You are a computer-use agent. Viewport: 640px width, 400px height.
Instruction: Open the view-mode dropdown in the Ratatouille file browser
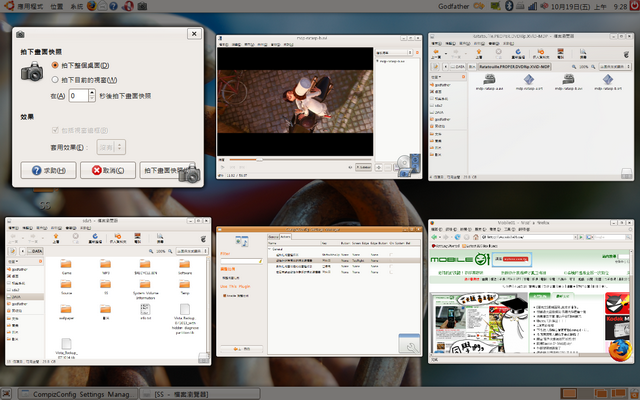[615, 67]
